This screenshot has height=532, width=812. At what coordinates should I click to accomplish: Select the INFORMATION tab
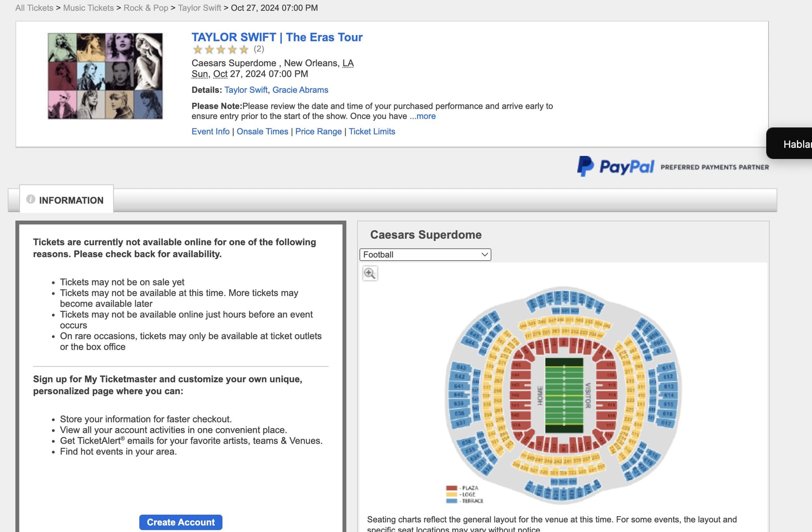[67, 200]
